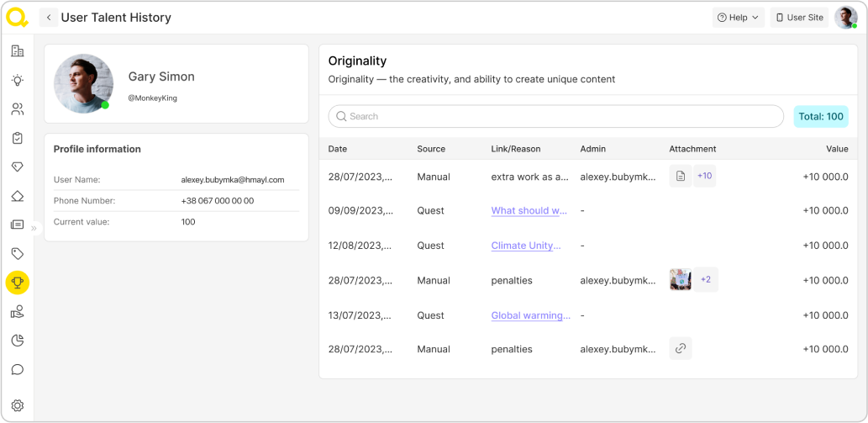Open the diamond sidebar icon
Screen dimensions: 868x423
coord(17,167)
